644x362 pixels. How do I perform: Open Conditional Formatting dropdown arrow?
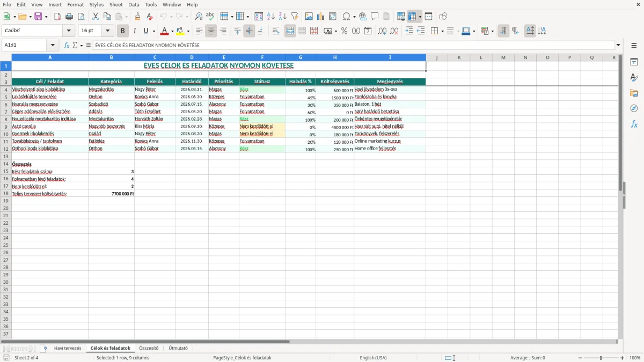(x=492, y=31)
